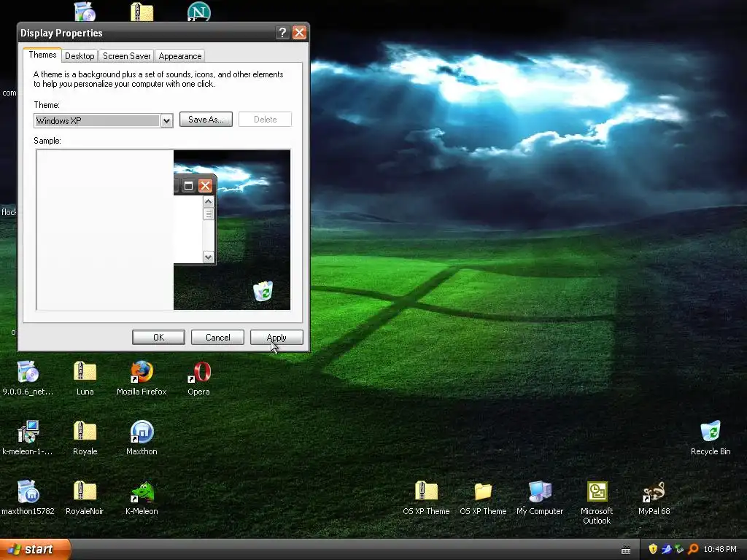Click the help question mark in Display Properties
This screenshot has height=560, width=747.
tap(282, 32)
